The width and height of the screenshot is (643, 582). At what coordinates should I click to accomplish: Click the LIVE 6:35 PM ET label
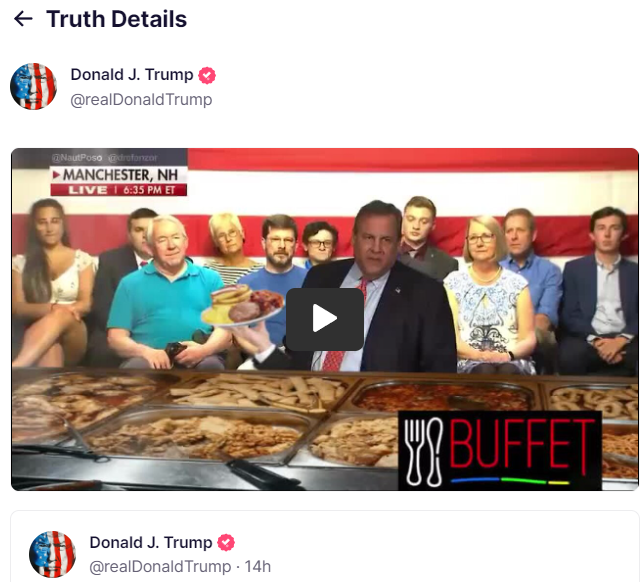119,190
